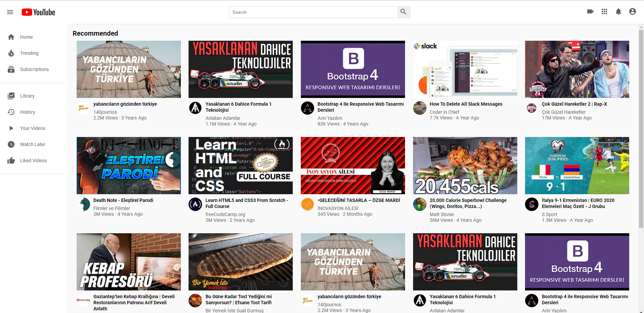Screen dimensions: 644x313
Task: Open the Matt Stonie channel avatar
Action: 419,204
